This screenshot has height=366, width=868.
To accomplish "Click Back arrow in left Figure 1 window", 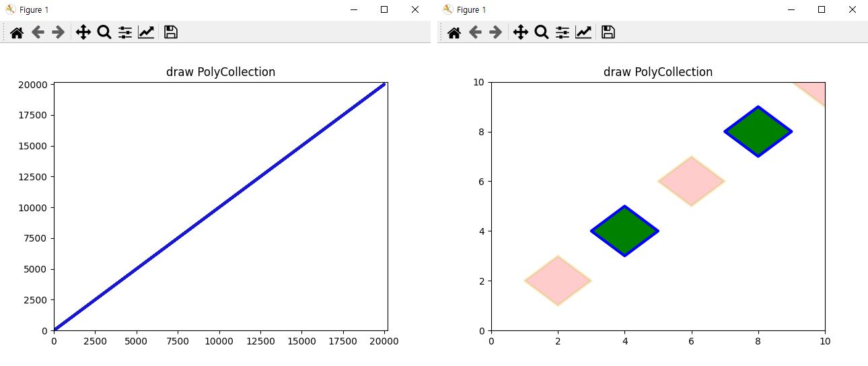I will click(x=38, y=32).
